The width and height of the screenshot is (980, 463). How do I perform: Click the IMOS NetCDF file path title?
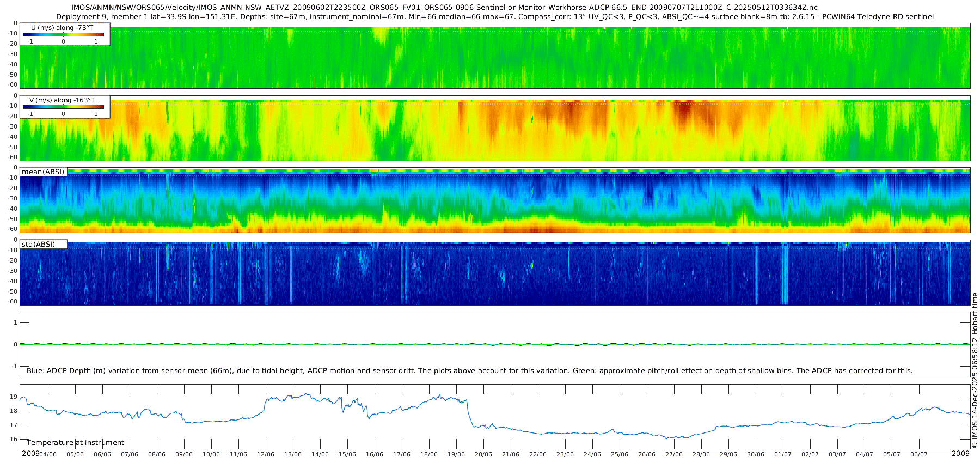[444, 7]
